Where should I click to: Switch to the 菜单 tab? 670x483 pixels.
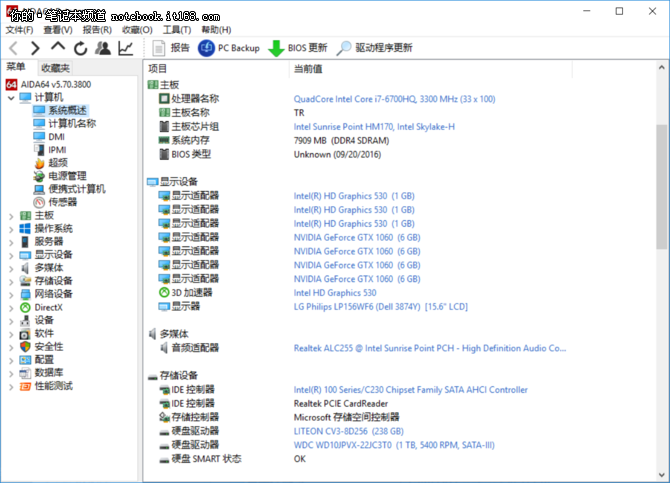pos(16,67)
